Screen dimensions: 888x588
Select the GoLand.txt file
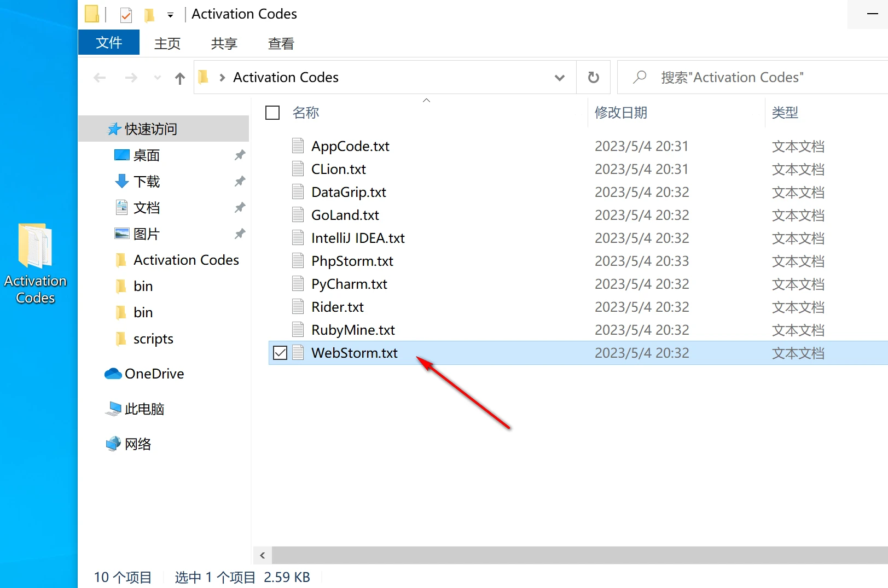(345, 215)
